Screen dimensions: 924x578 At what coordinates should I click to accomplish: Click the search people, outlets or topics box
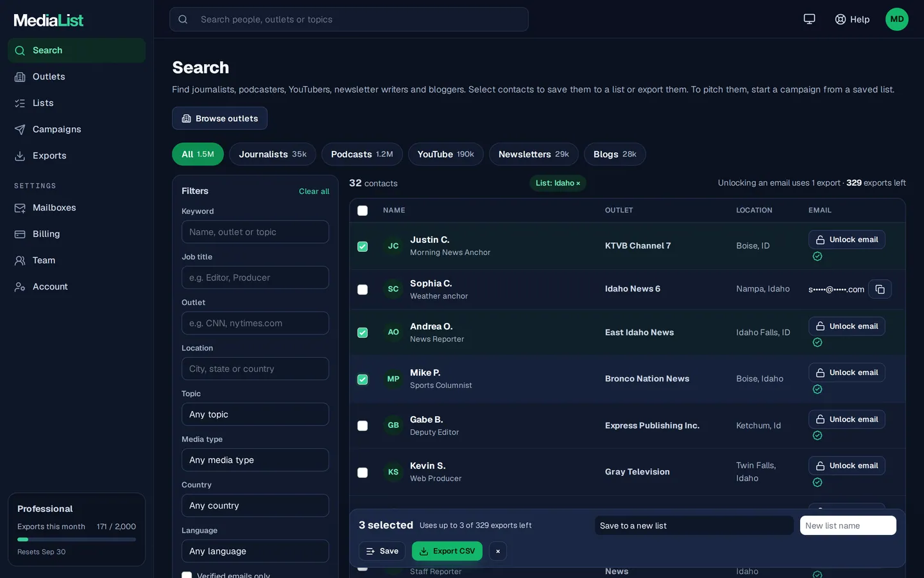point(349,19)
